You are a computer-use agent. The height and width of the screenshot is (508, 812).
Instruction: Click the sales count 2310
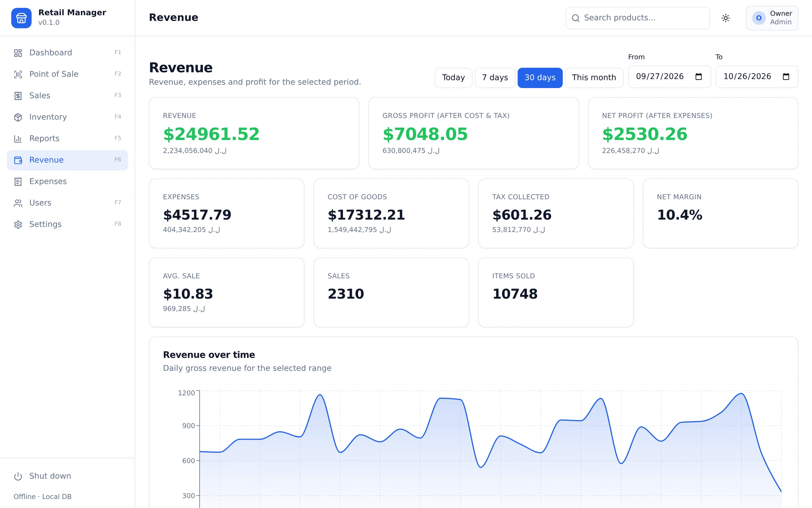point(345,294)
